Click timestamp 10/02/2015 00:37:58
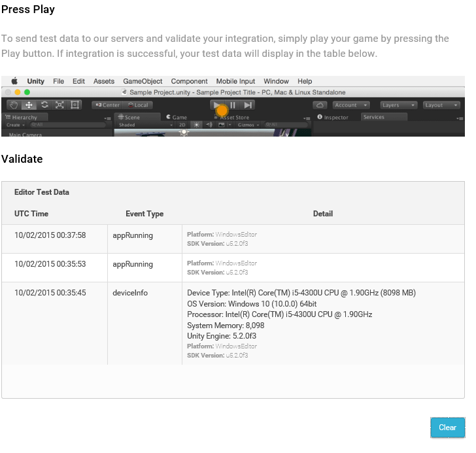This screenshot has width=476, height=453. (x=50, y=235)
